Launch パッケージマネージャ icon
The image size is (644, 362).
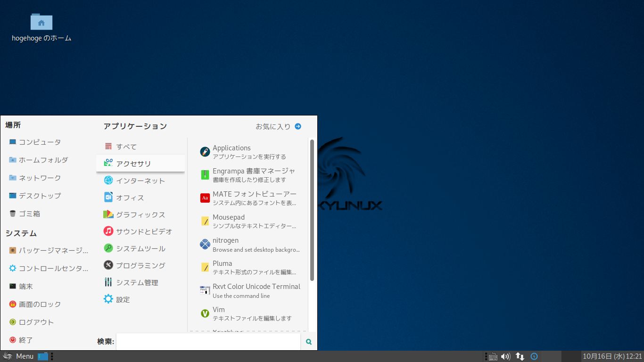click(x=13, y=250)
